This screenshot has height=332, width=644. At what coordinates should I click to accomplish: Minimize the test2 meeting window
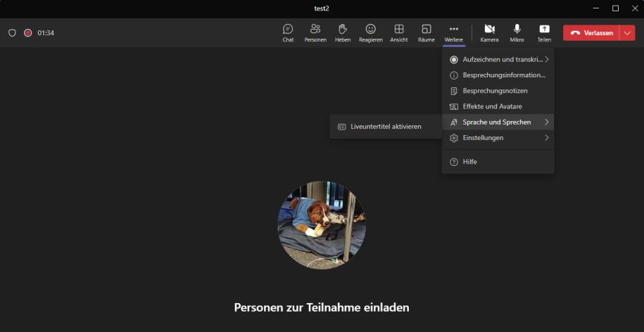coord(596,8)
